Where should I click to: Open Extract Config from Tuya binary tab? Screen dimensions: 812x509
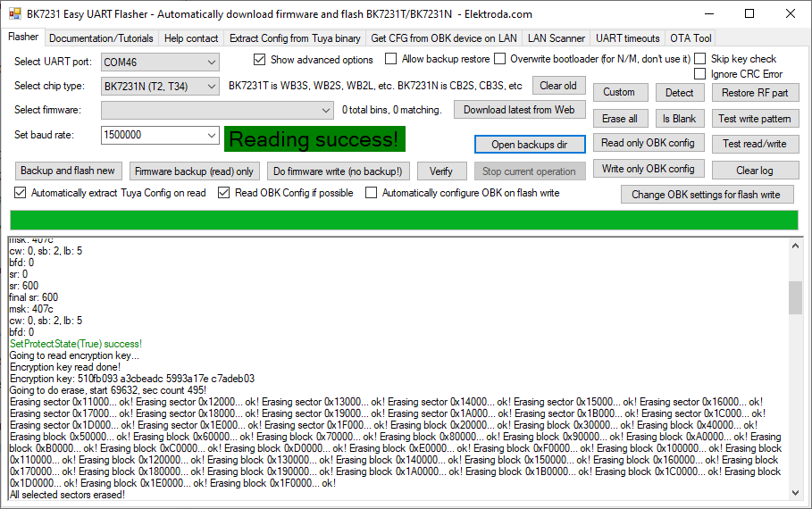295,38
